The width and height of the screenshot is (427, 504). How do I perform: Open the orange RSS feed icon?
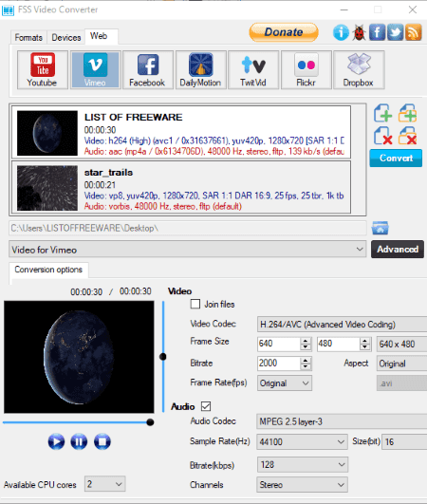(x=414, y=32)
